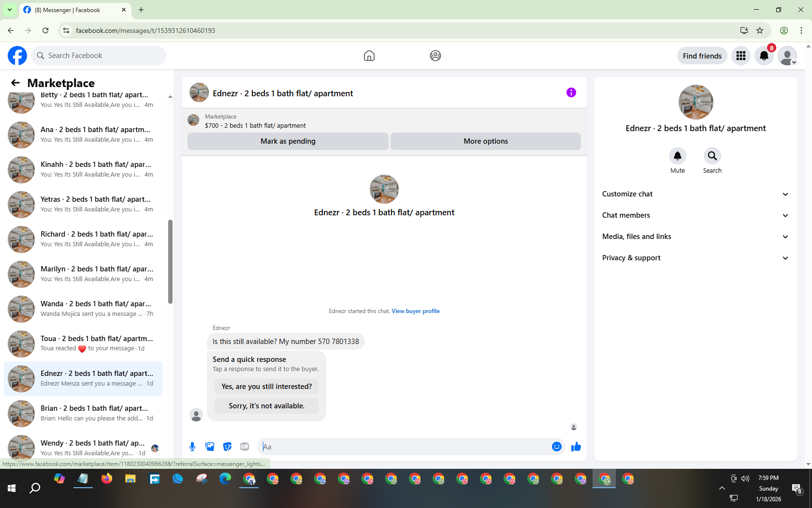
Task: Show hidden system tray icons chevron
Action: click(722, 488)
